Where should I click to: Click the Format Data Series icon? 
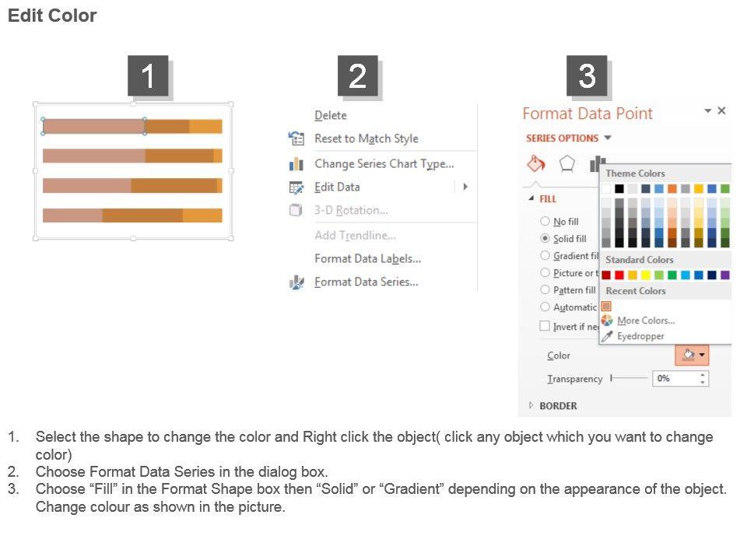(296, 282)
